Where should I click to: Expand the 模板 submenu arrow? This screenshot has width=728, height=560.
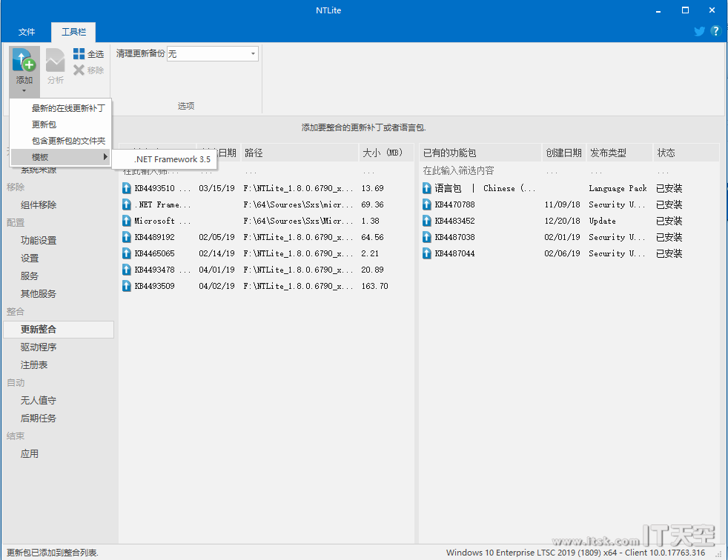[x=105, y=157]
